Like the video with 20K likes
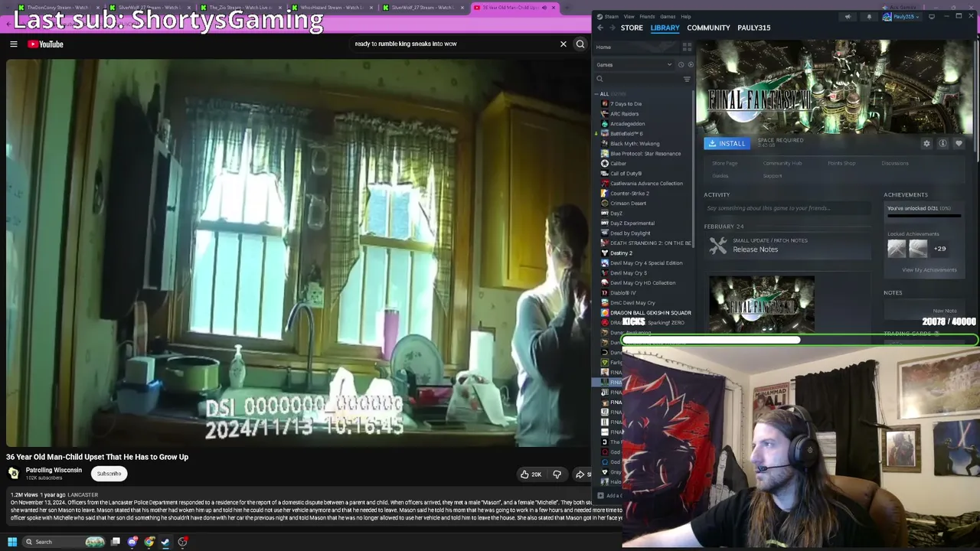The width and height of the screenshot is (980, 551). (x=531, y=474)
